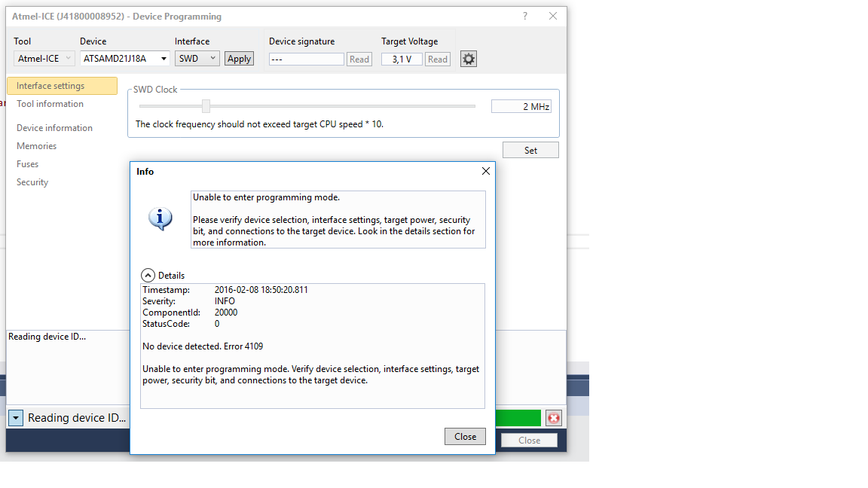Viewport: 868px width, 488px height.
Task: Click the blue info icon in dialog
Action: (x=160, y=219)
